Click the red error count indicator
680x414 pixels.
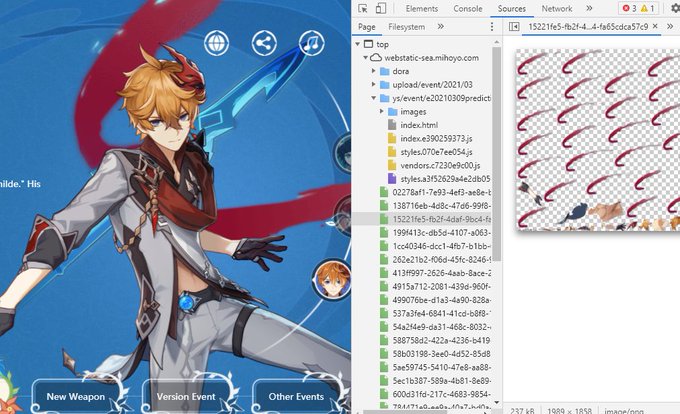[629, 8]
